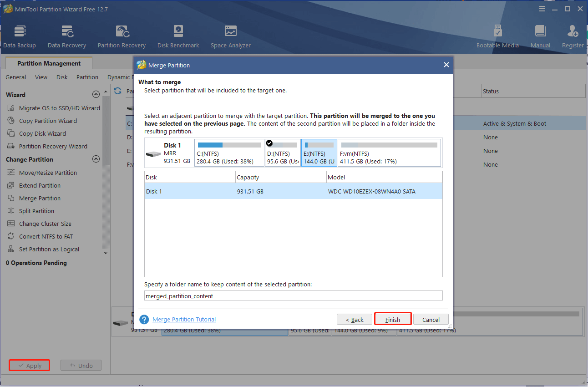Viewport: 588px width, 387px height.
Task: Open Space Analyzer
Action: pos(231,36)
